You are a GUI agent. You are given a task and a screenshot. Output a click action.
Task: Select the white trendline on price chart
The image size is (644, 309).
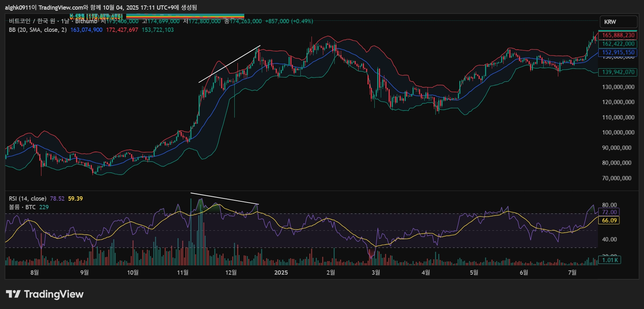229,64
